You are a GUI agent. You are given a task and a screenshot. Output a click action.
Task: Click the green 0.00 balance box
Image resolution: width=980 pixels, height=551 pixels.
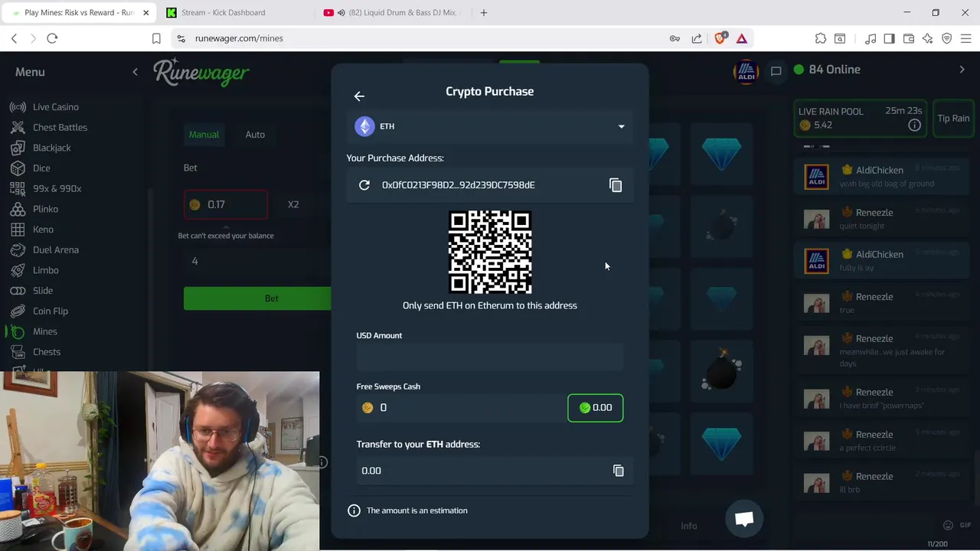click(595, 408)
